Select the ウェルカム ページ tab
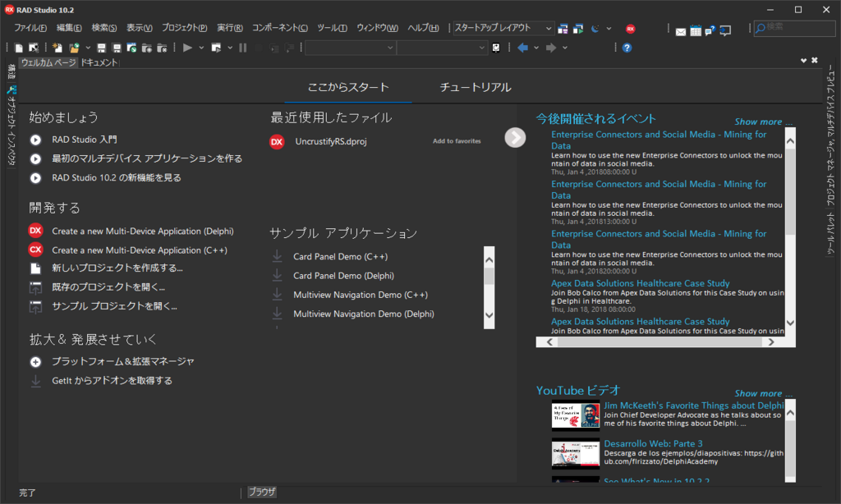The image size is (841, 504). point(48,62)
